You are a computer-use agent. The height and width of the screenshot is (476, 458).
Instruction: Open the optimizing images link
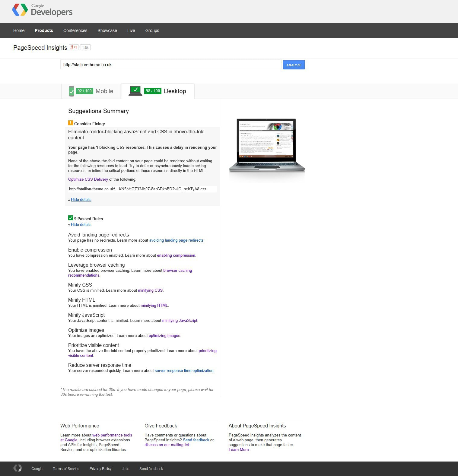(164, 336)
